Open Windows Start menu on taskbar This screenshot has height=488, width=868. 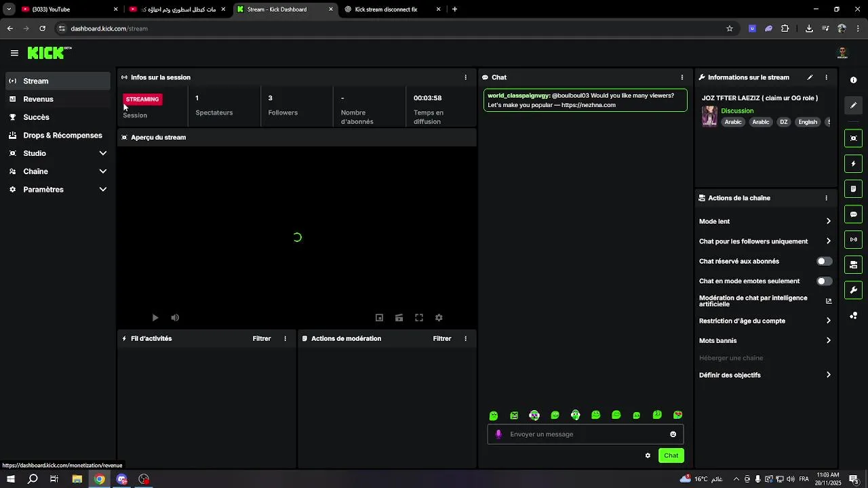click(x=10, y=479)
